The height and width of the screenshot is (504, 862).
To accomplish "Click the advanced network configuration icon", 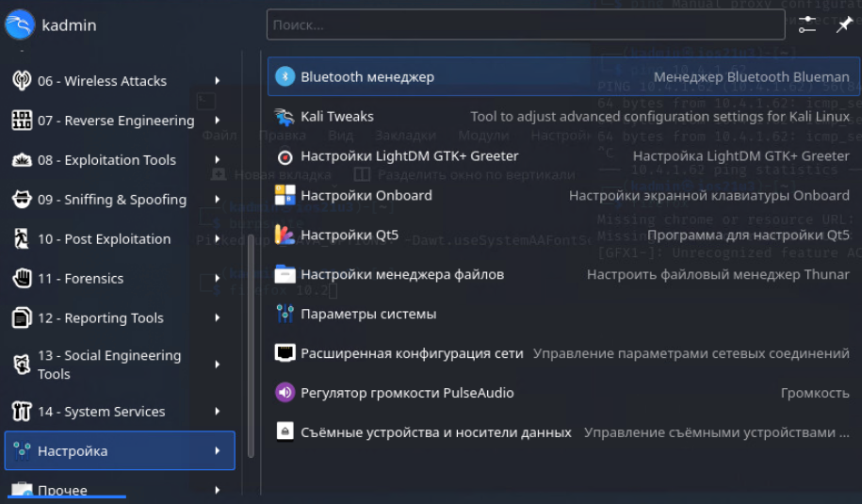I will tap(285, 353).
